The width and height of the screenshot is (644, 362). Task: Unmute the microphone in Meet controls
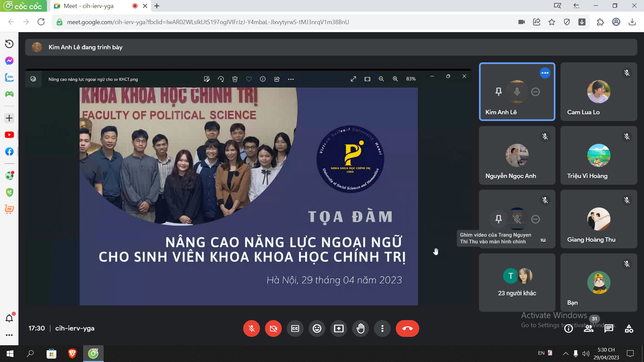(252, 328)
